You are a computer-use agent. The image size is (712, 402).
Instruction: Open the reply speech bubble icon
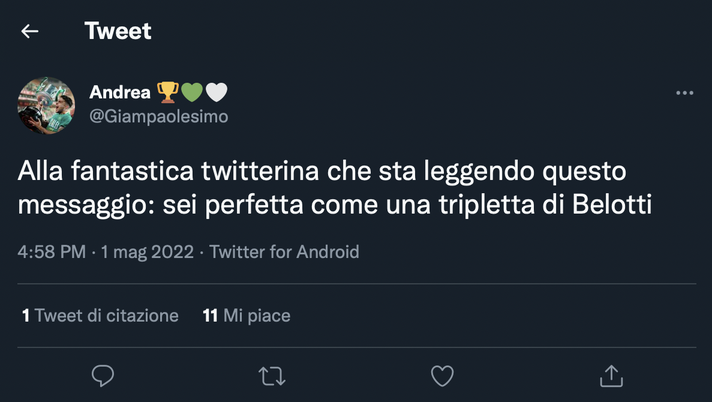[x=103, y=375]
